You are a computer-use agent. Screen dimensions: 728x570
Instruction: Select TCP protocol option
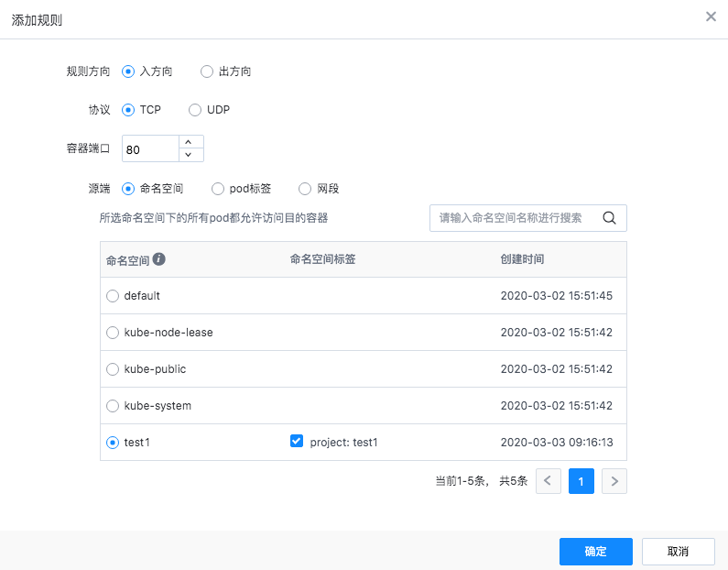pyautogui.click(x=128, y=110)
